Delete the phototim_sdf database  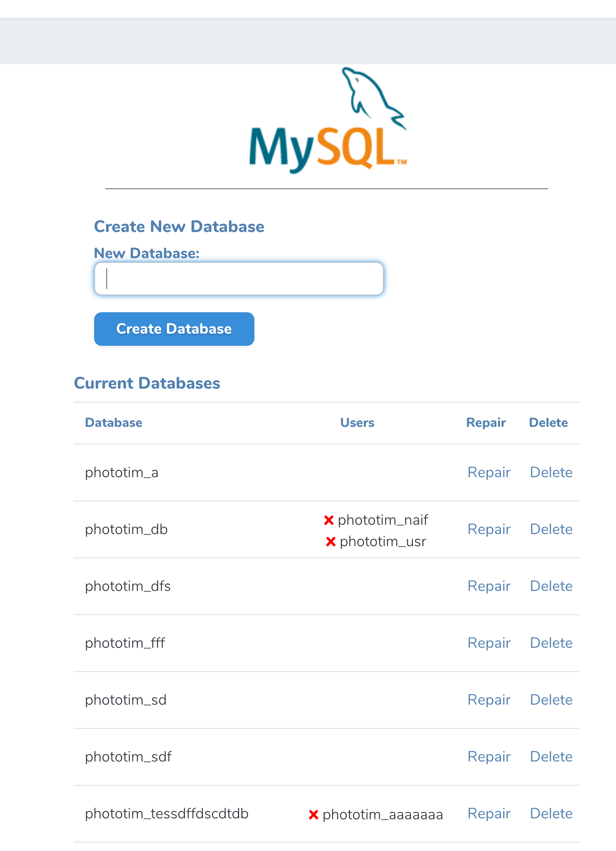pos(551,757)
